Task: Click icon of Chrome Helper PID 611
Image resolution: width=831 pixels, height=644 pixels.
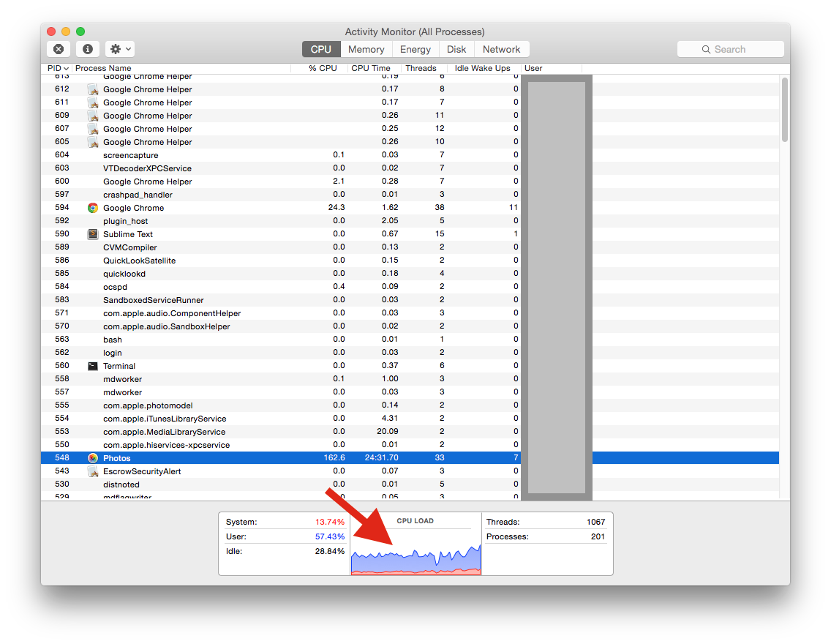Action: 93,102
